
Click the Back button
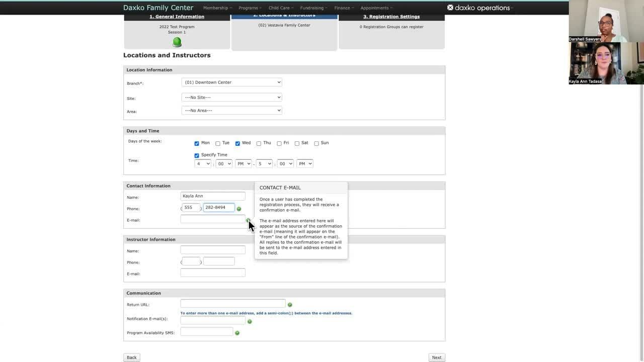132,357
